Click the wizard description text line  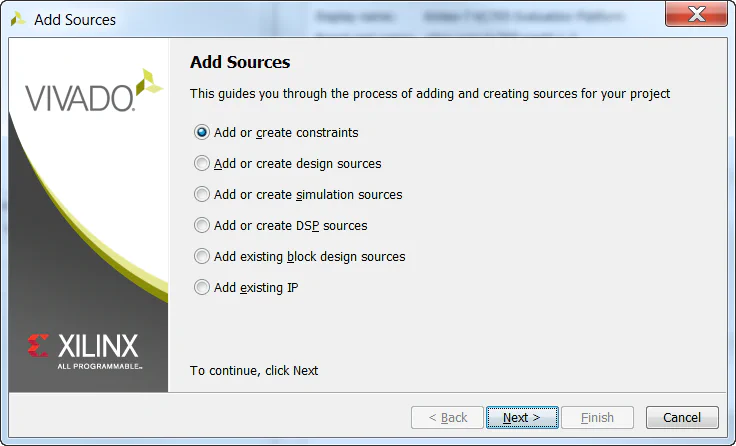(x=430, y=94)
